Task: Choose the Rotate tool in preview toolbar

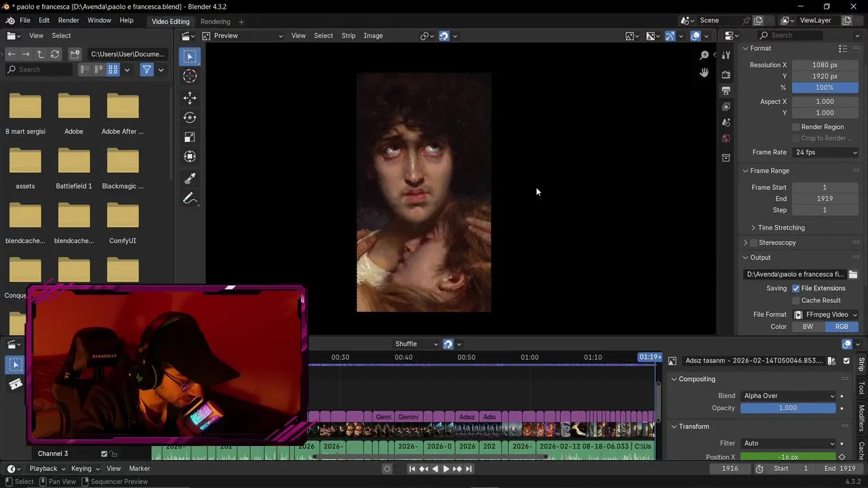Action: (x=190, y=117)
